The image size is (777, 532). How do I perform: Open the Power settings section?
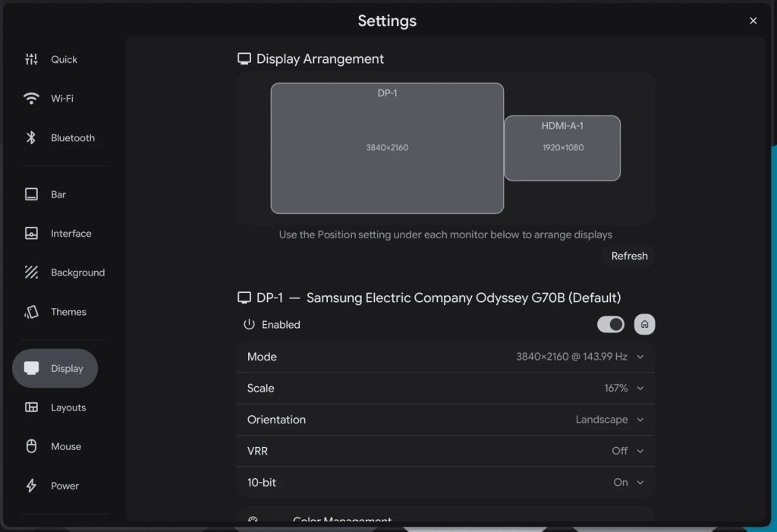click(x=65, y=486)
